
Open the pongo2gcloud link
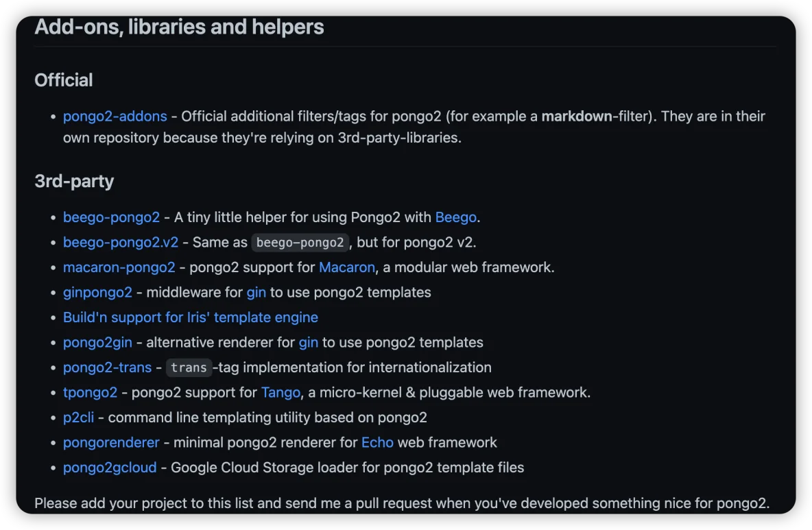pyautogui.click(x=110, y=468)
